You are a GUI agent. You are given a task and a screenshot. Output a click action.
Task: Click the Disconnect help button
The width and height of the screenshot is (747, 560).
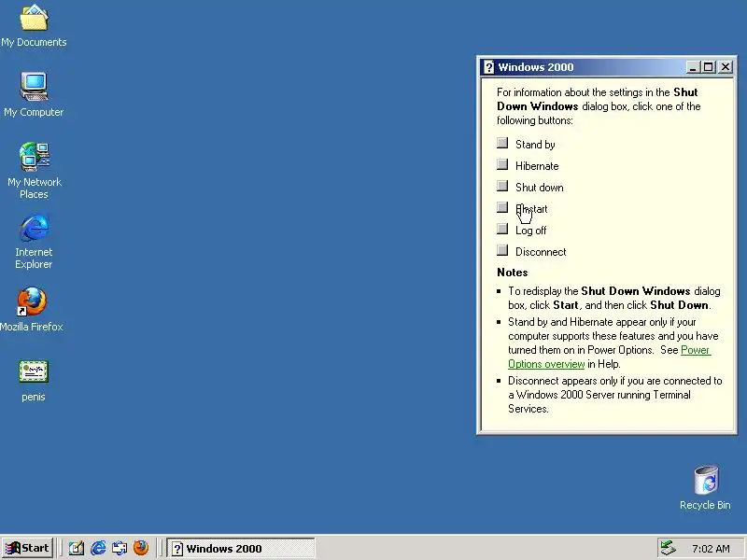(x=502, y=250)
